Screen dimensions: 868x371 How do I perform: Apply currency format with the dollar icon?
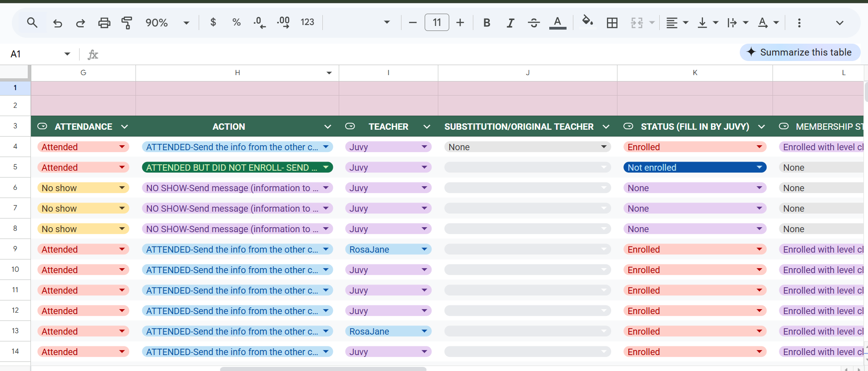pyautogui.click(x=213, y=22)
